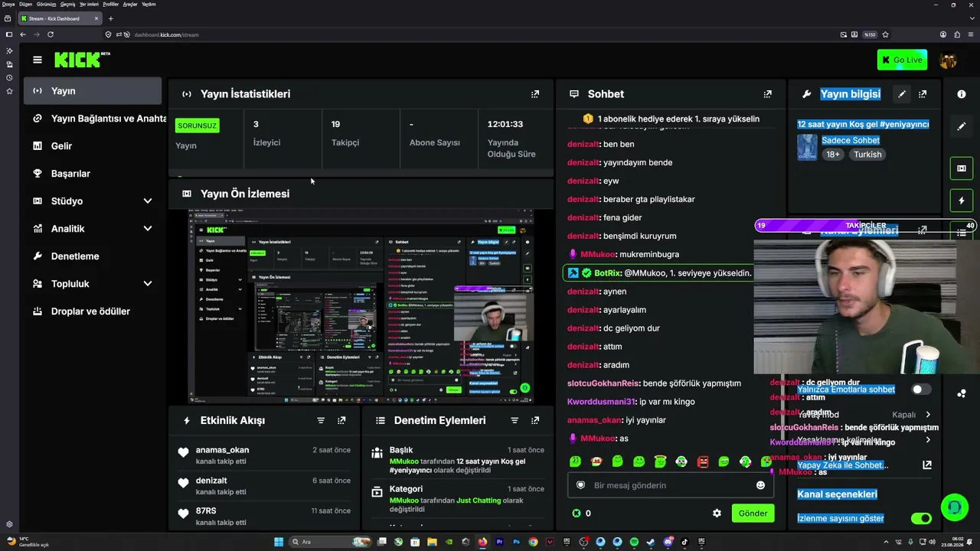Pop out the Etkinlik Akışı panel
The image size is (980, 551).
(x=341, y=420)
